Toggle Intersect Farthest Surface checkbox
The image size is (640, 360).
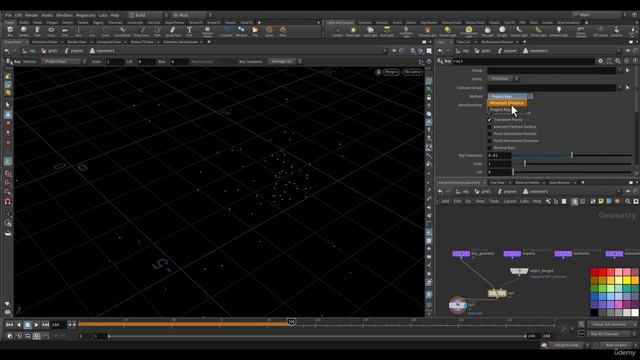[490, 127]
